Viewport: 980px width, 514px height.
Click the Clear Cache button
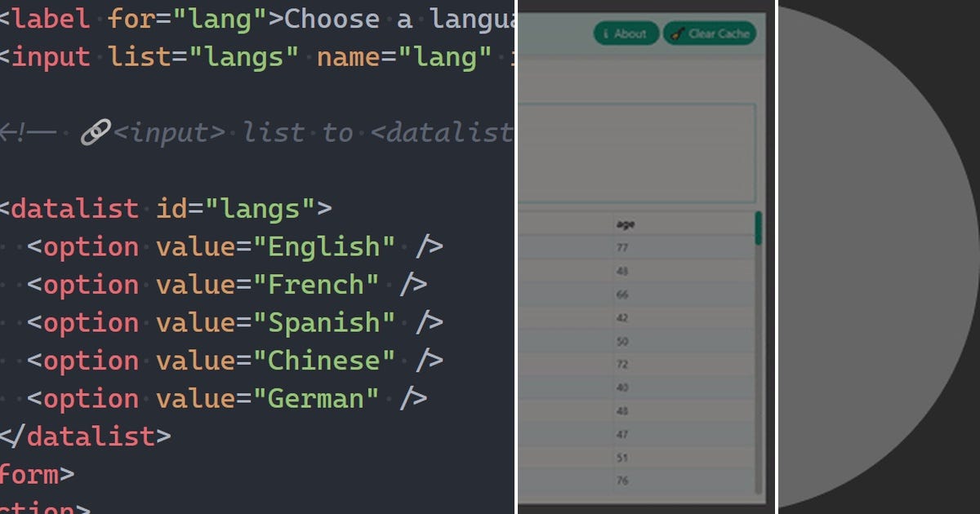click(x=710, y=33)
